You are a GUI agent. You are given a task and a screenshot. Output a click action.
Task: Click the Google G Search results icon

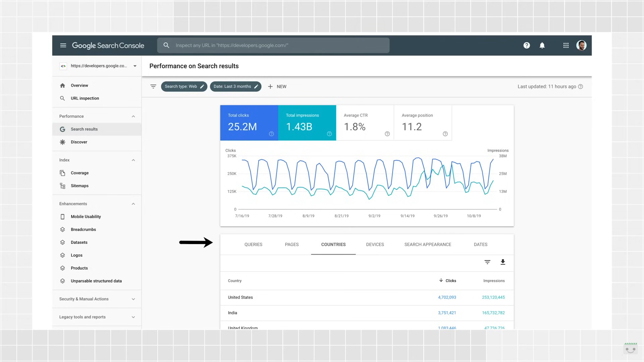pos(62,129)
